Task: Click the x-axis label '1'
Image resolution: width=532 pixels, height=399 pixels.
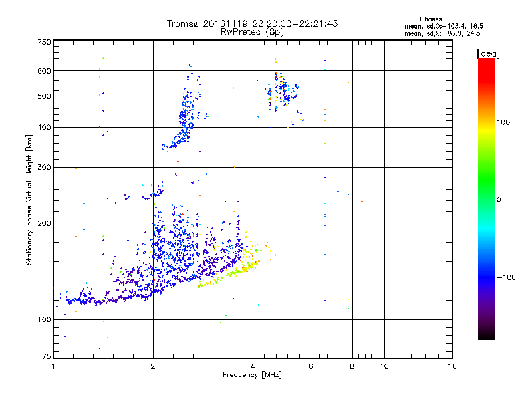Action: point(53,366)
